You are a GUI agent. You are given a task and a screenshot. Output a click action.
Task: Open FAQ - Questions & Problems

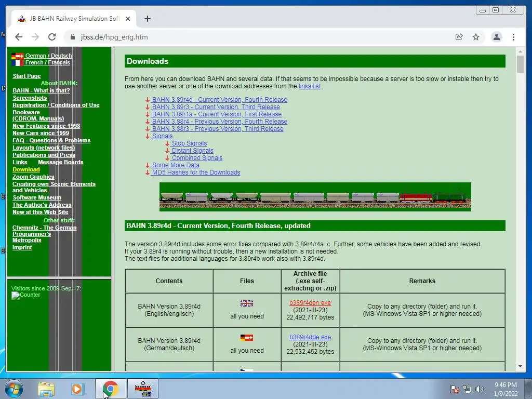(x=51, y=140)
